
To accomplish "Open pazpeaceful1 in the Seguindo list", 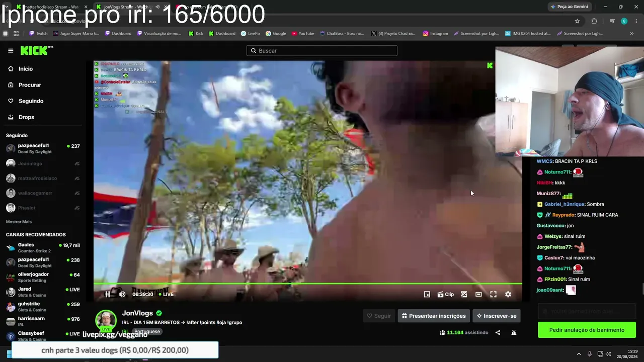I will (x=43, y=148).
